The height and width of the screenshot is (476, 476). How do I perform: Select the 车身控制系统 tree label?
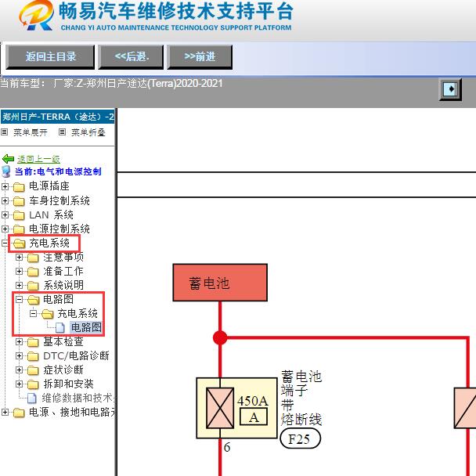pyautogui.click(x=59, y=200)
